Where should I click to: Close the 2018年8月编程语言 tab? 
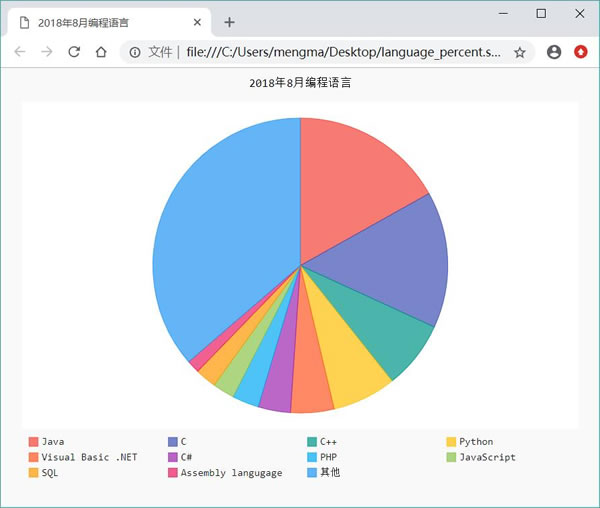click(x=197, y=22)
